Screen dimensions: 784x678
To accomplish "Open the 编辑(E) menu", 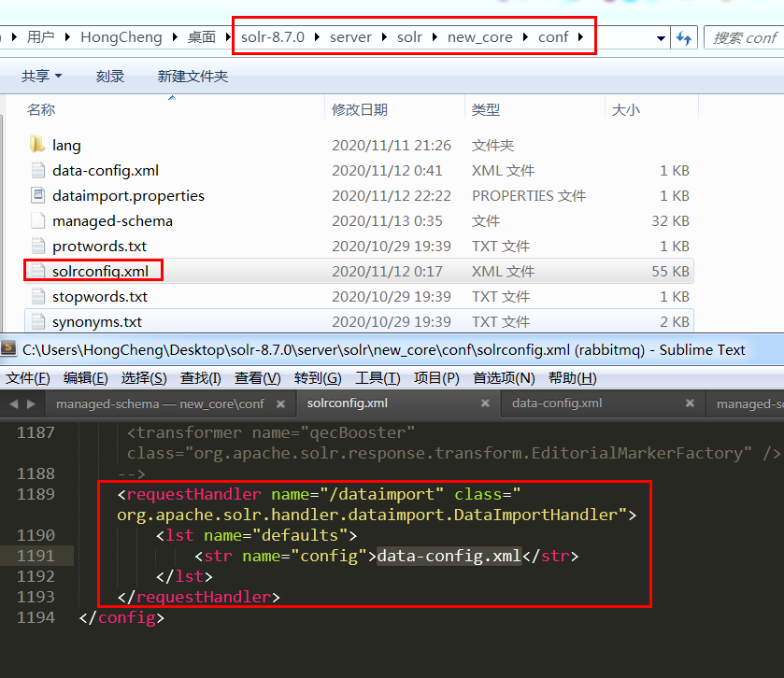I will pos(85,377).
